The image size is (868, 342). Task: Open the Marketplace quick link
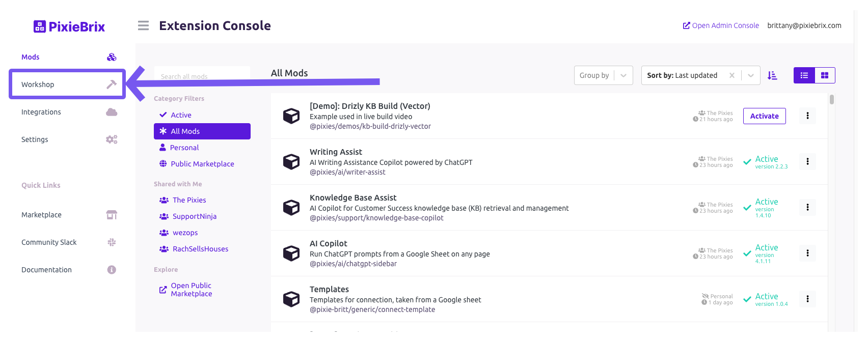pyautogui.click(x=69, y=215)
